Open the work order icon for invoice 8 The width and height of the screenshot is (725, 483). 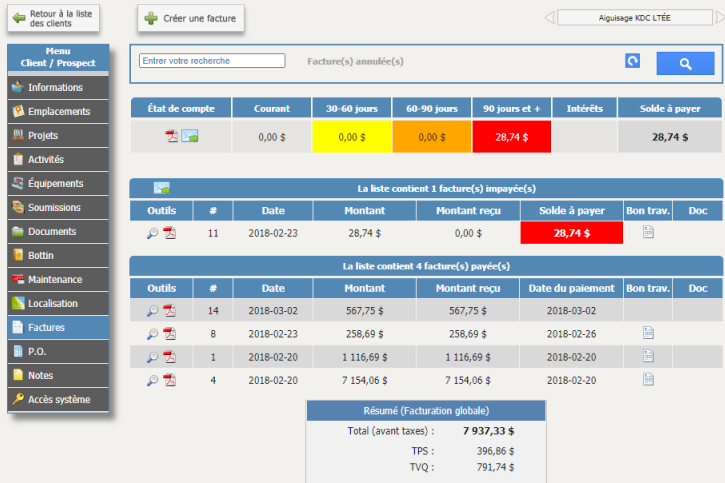[x=648, y=333]
